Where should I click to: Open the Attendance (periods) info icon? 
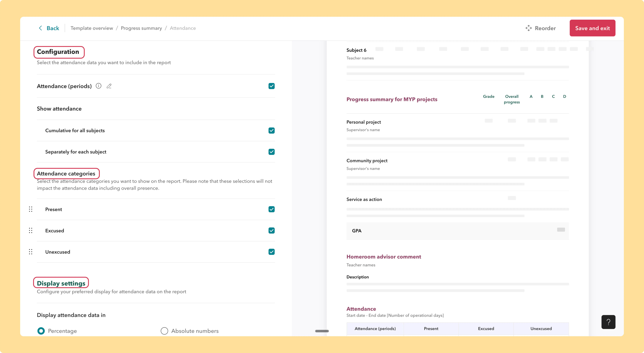tap(99, 86)
